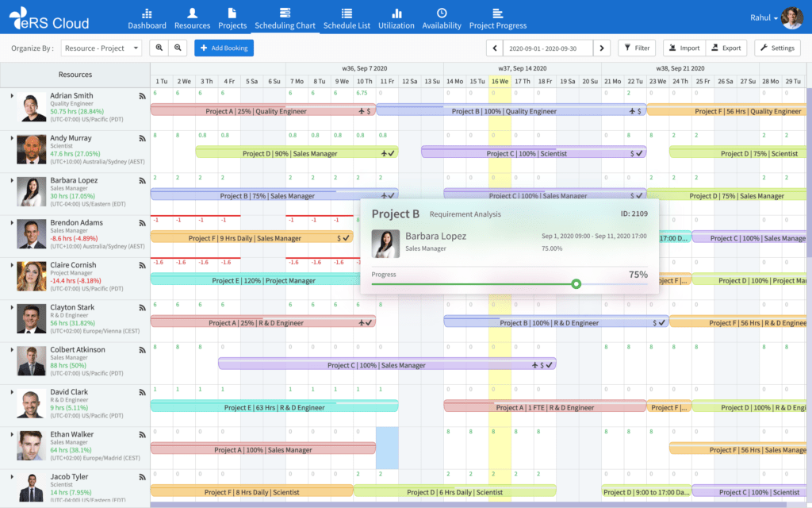This screenshot has height=508, width=812.
Task: Switch to the Schedule List tab
Action: coord(347,19)
